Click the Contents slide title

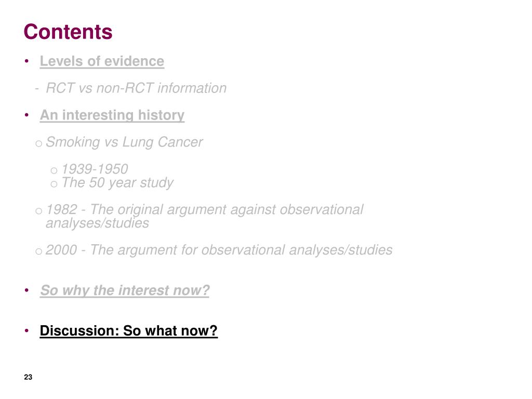pos(68,32)
